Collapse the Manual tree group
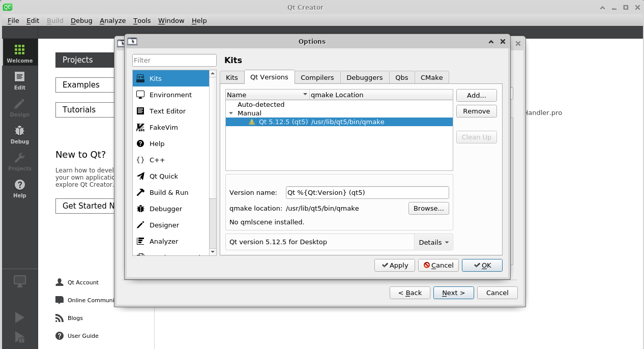Viewport: 644px width, 349px height. point(231,113)
